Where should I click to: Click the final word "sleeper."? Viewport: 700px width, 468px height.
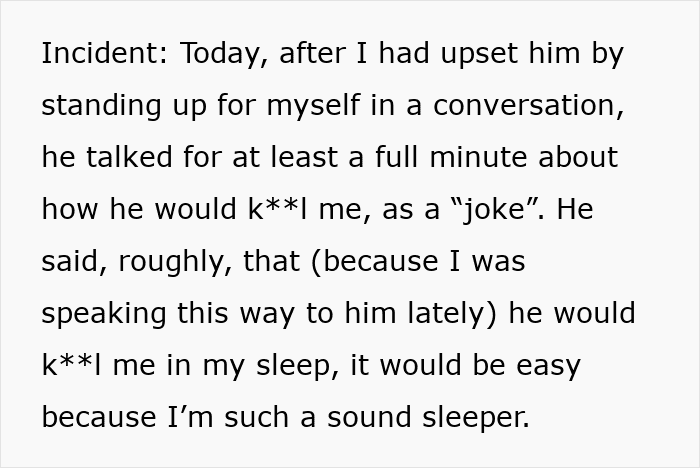[476, 419]
